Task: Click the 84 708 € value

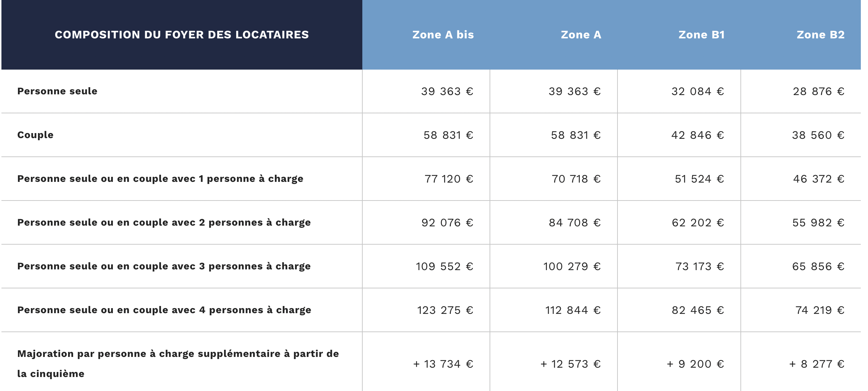Action: coord(574,223)
